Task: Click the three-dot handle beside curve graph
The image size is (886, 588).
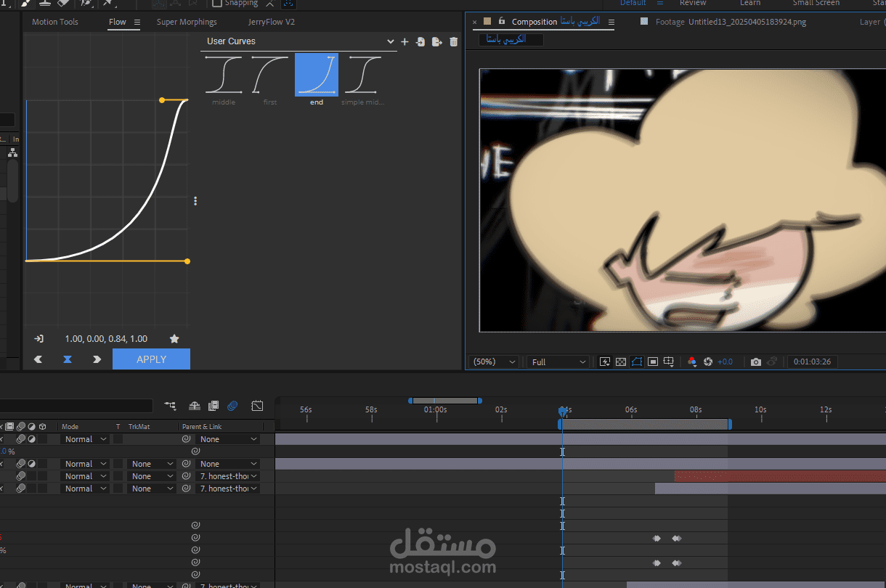Action: click(195, 201)
